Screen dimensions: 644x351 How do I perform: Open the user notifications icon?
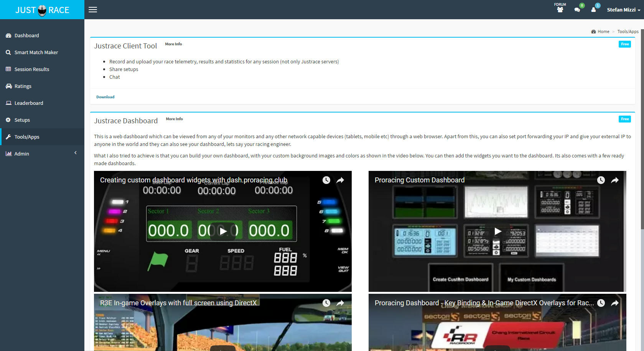click(593, 10)
